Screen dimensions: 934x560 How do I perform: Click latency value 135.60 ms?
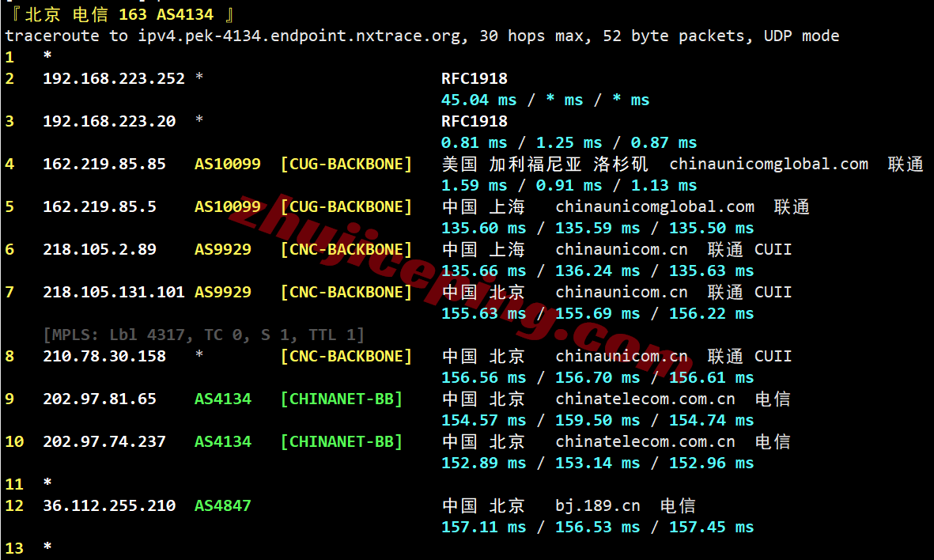[x=484, y=229]
